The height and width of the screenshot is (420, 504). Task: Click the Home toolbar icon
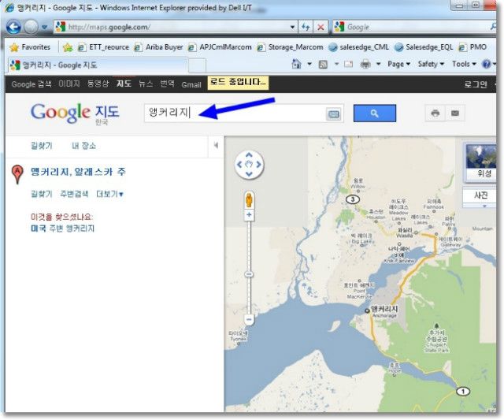[296, 64]
